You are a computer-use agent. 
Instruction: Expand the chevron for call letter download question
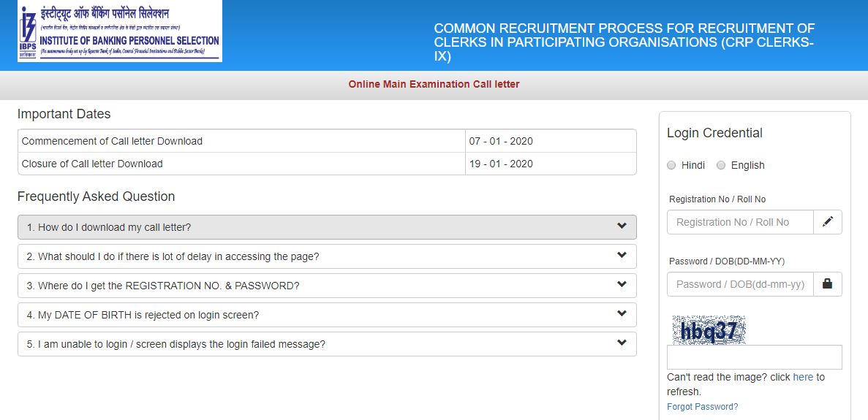click(622, 226)
